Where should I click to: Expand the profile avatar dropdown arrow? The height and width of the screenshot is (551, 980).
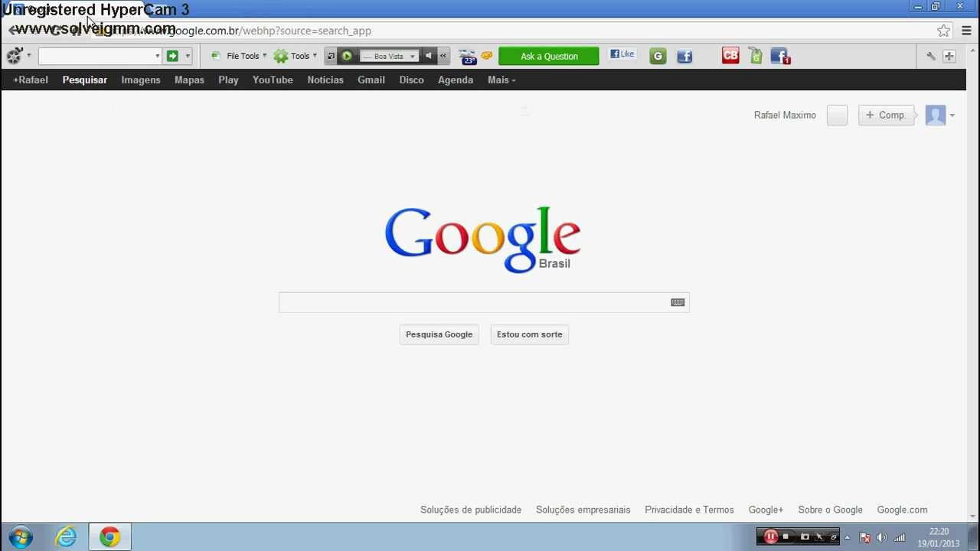[x=952, y=116]
